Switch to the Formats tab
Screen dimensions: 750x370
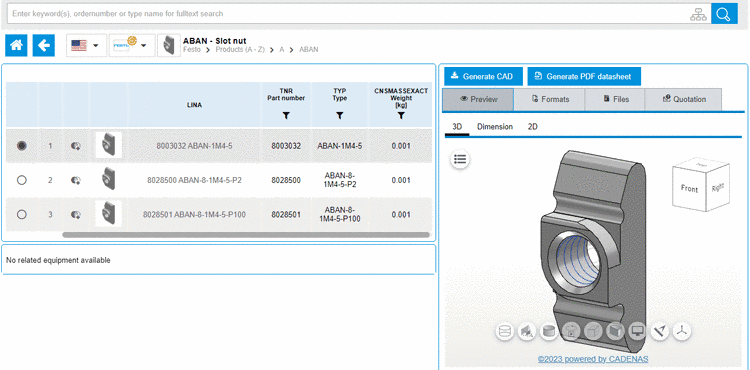click(x=549, y=99)
